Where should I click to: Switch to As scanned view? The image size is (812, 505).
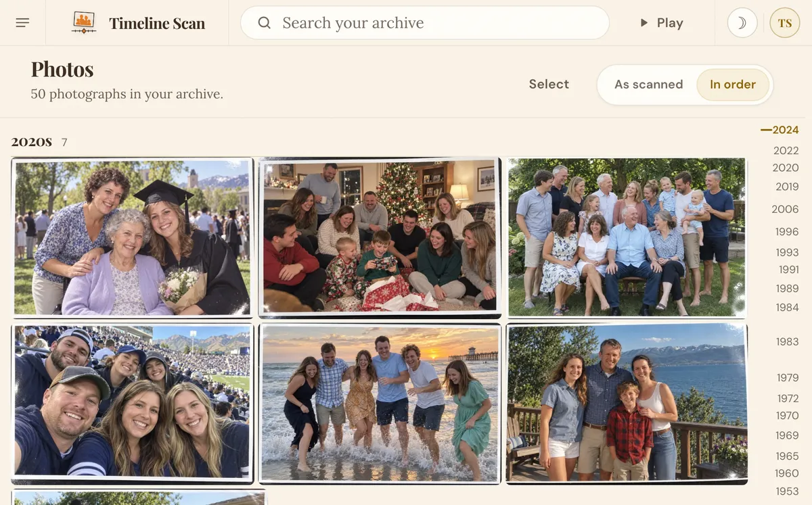tap(648, 85)
